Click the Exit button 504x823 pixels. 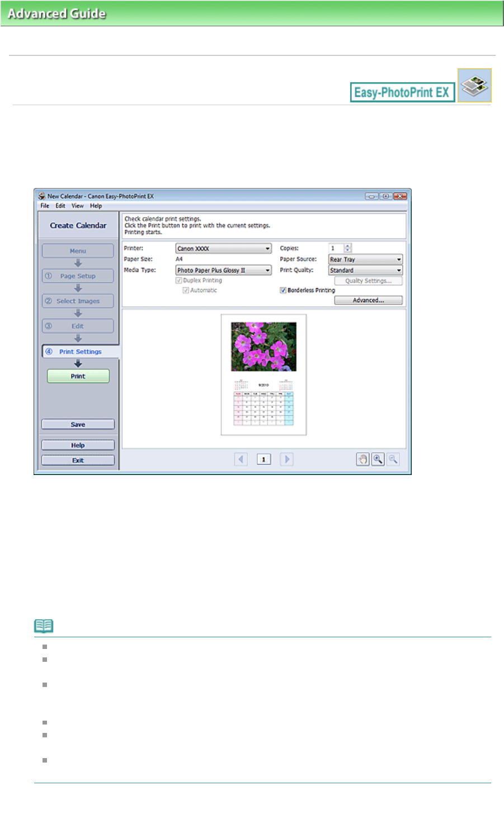click(78, 460)
